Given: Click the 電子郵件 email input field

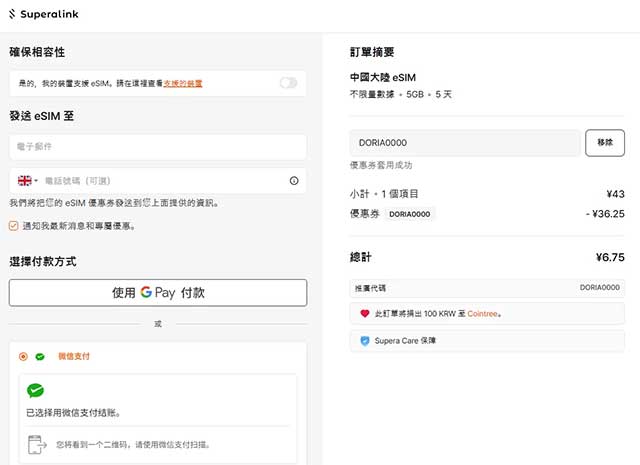Looking at the screenshot, I should [x=158, y=147].
